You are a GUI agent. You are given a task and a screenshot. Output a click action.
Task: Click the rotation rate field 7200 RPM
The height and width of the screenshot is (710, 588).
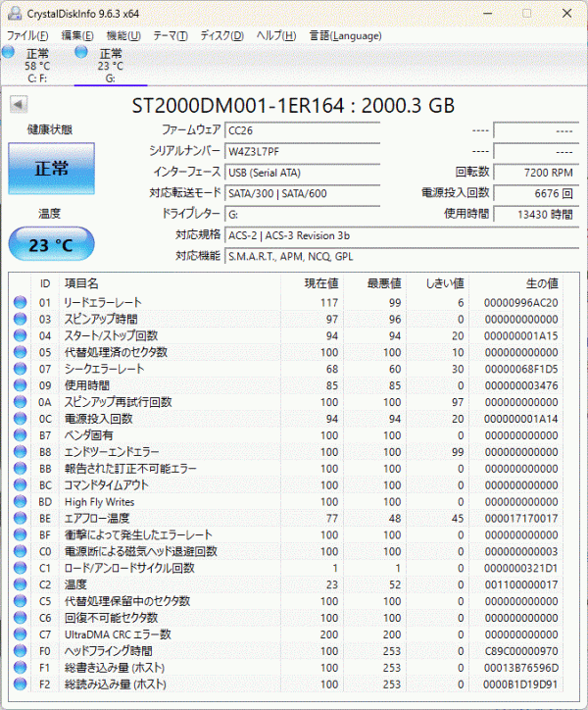[536, 173]
